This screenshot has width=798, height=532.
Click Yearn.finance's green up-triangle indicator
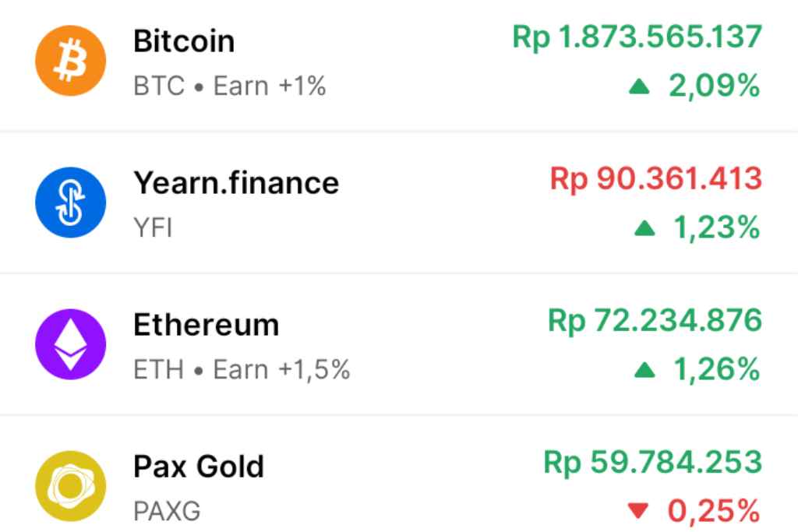click(644, 229)
